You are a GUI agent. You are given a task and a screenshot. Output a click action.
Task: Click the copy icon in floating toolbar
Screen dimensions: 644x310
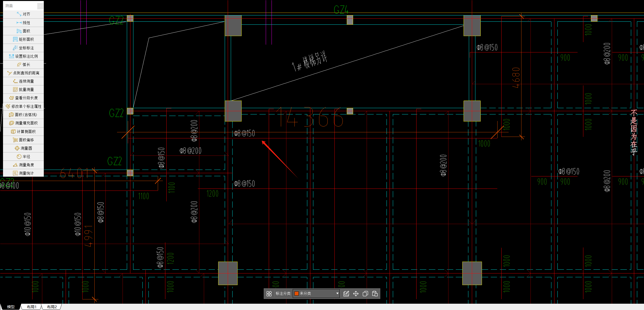pos(365,294)
